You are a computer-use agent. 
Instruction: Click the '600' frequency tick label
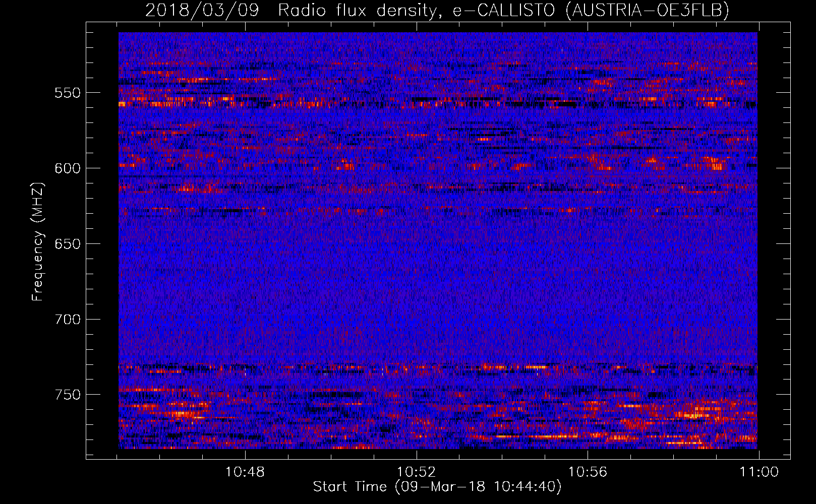tap(68, 169)
